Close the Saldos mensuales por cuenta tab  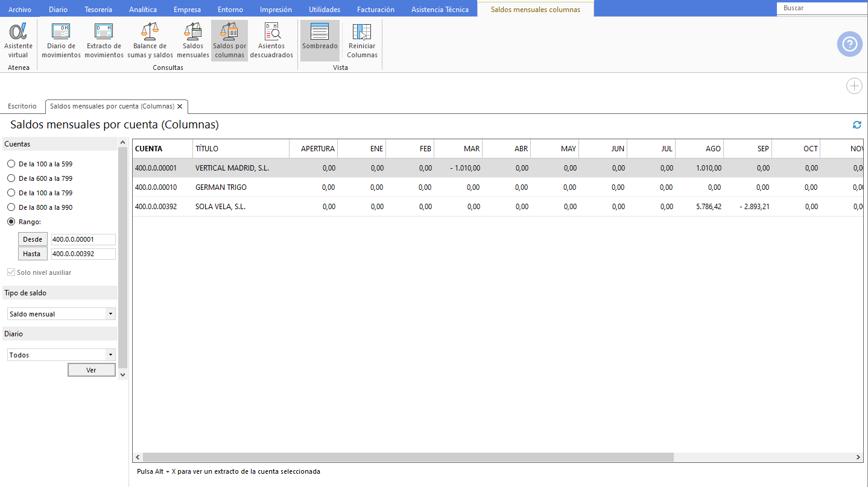point(180,106)
